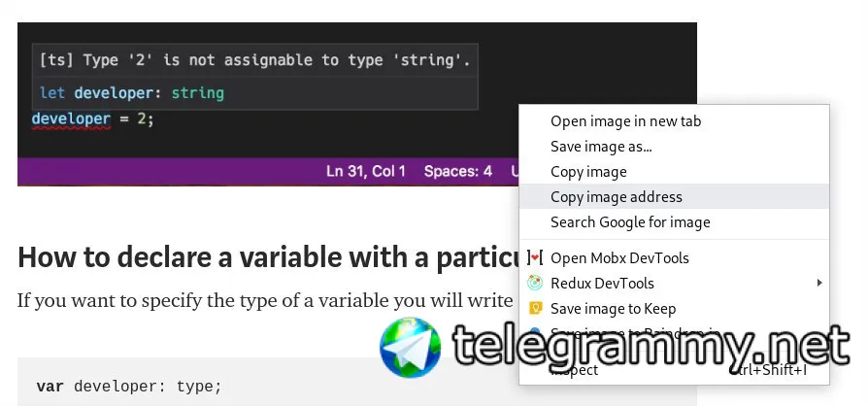Click the Mobx DevTools icon
868x406 pixels.
tap(534, 258)
